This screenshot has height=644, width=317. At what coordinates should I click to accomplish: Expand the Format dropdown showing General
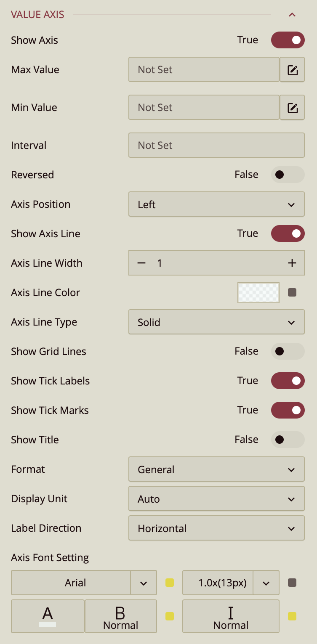click(216, 469)
